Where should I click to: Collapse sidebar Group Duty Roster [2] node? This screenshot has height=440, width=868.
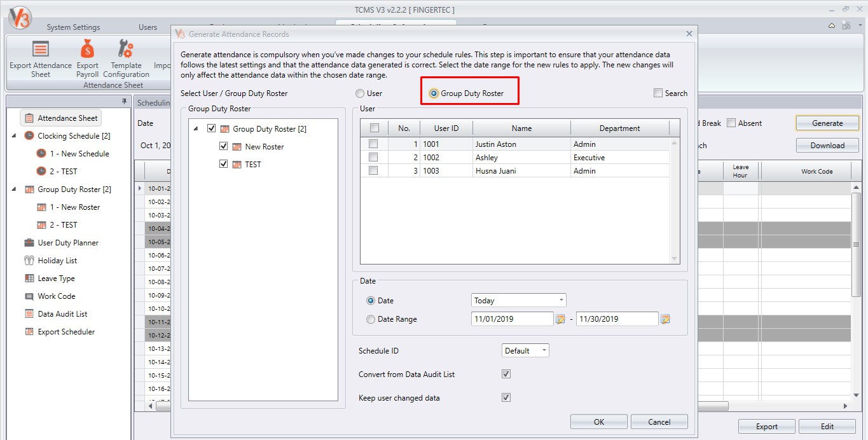click(14, 189)
